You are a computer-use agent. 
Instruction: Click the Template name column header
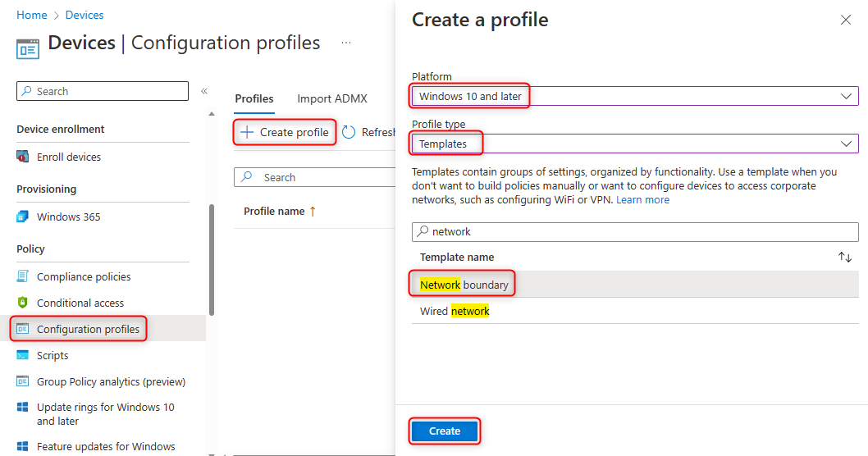tap(457, 258)
